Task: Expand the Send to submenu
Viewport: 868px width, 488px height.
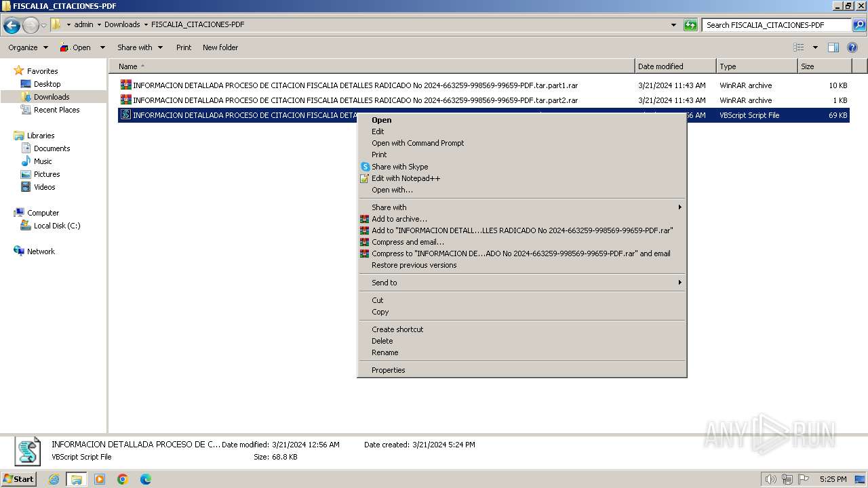Action: (522, 283)
